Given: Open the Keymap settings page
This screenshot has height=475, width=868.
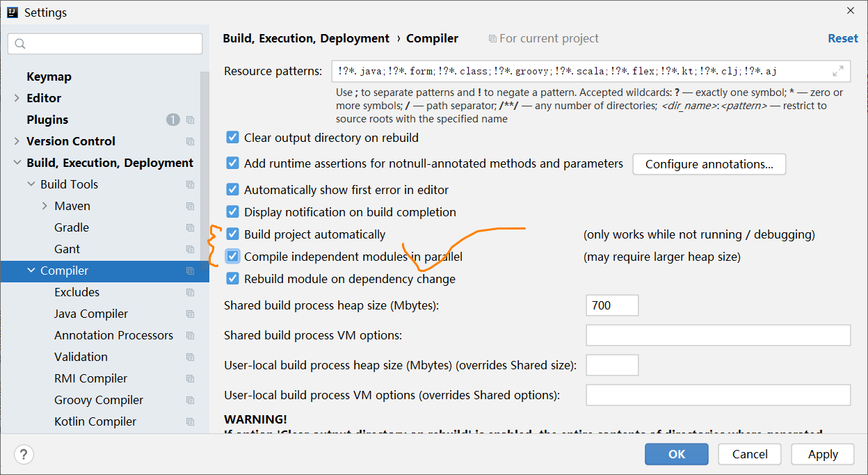Looking at the screenshot, I should point(49,77).
